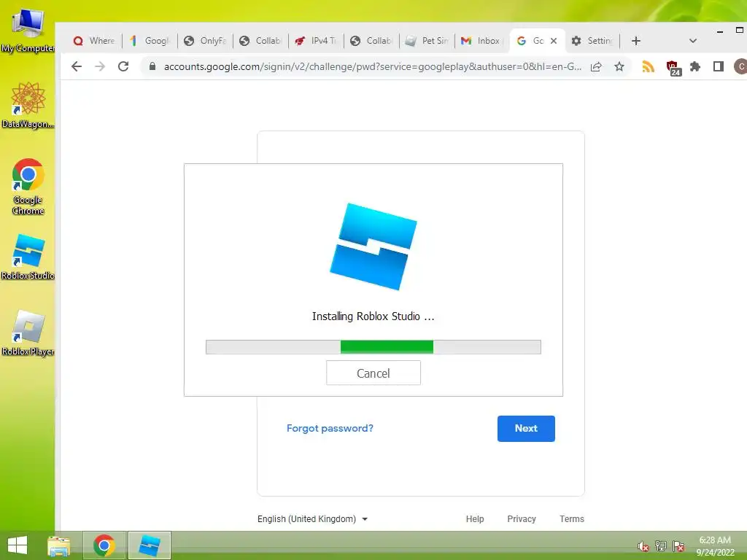Go forward in Chrome
The width and height of the screenshot is (747, 560).
(99, 66)
